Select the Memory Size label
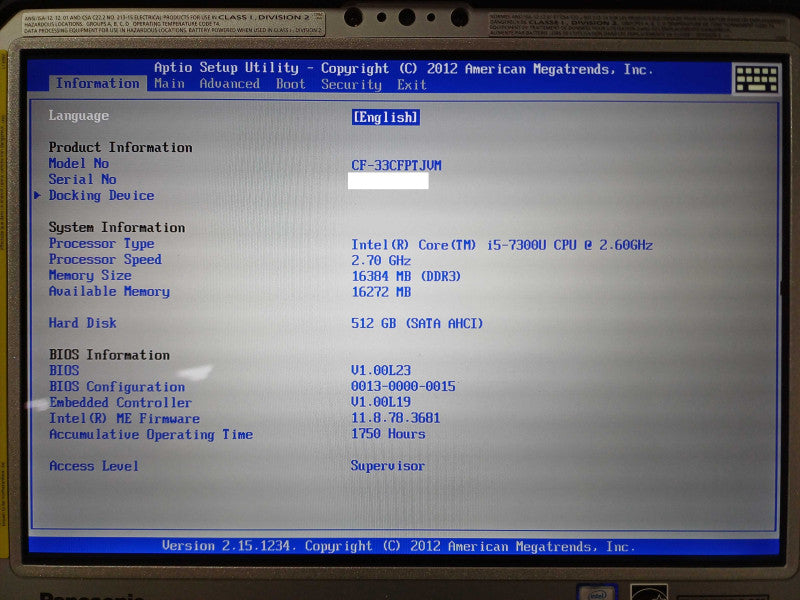The height and width of the screenshot is (600, 800). 90,276
